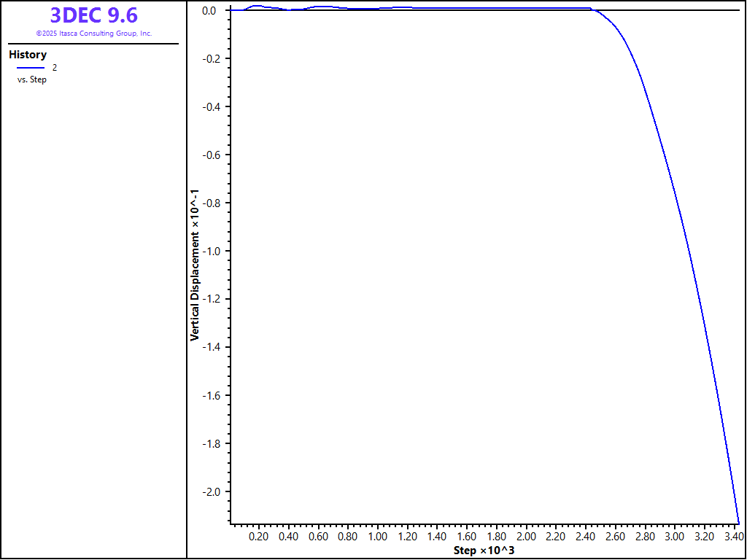
Task: Click the blue line swatch in legend
Action: click(31, 68)
